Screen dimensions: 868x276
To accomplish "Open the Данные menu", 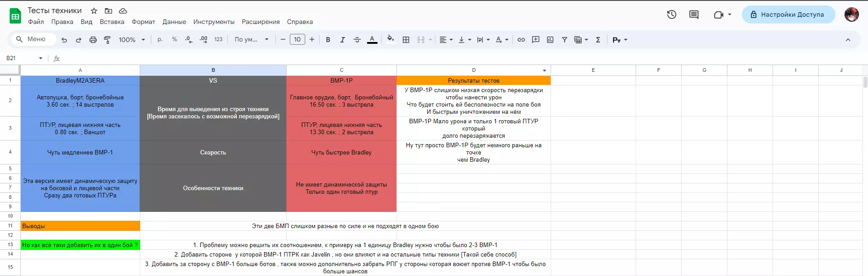I will point(174,22).
